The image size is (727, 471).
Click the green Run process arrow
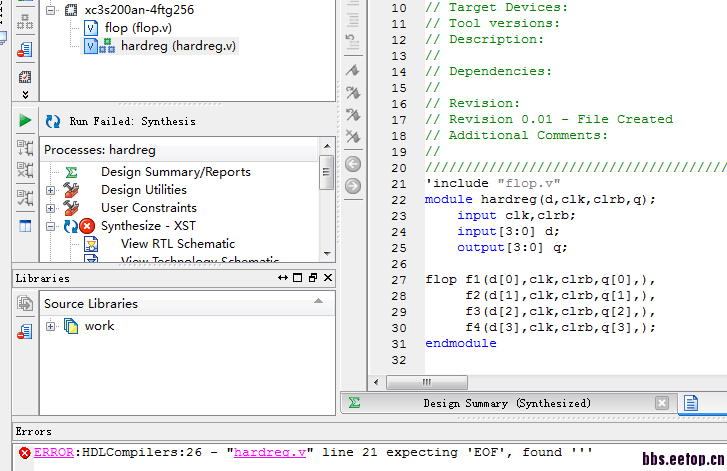point(25,121)
